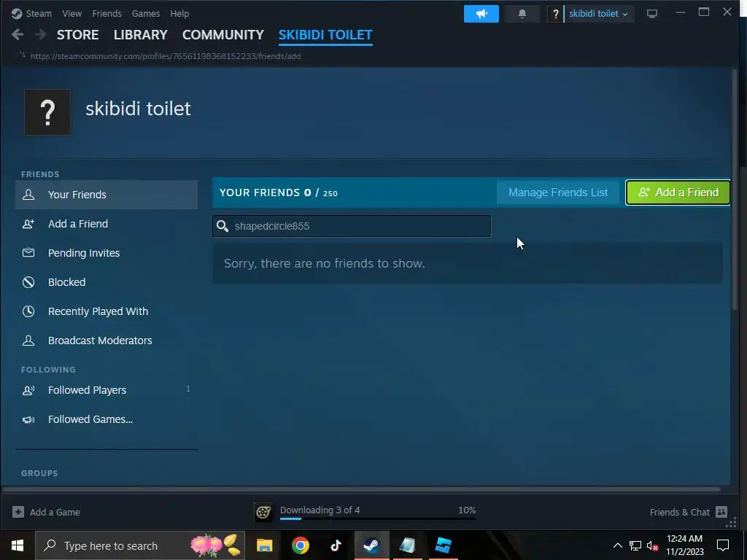Click the Followed Games megaphone icon
747x560 pixels.
pyautogui.click(x=28, y=419)
